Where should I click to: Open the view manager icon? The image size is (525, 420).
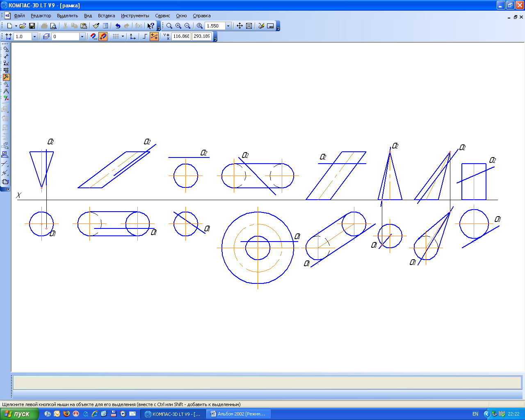270,26
